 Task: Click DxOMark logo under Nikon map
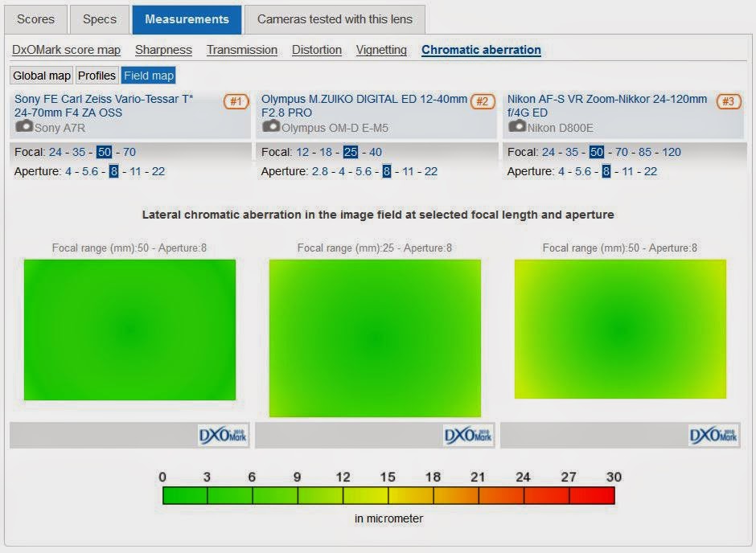pos(713,436)
